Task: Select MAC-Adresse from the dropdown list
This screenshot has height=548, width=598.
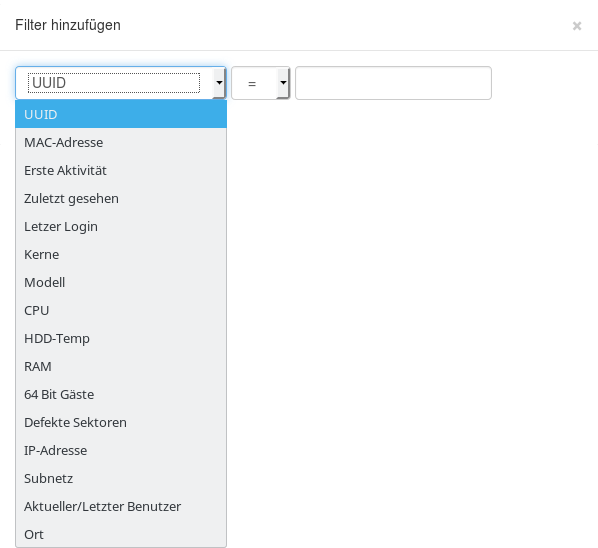Action: coord(121,142)
